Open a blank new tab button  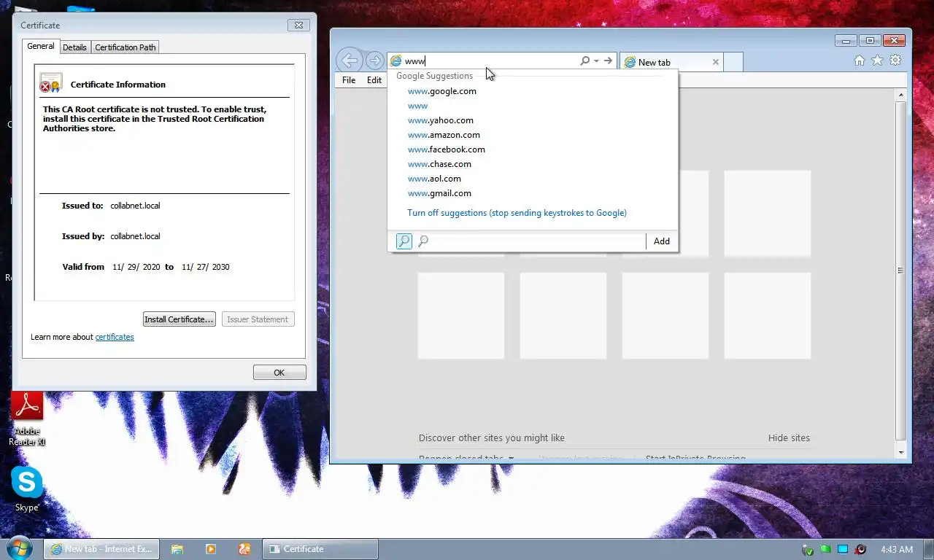tap(733, 62)
